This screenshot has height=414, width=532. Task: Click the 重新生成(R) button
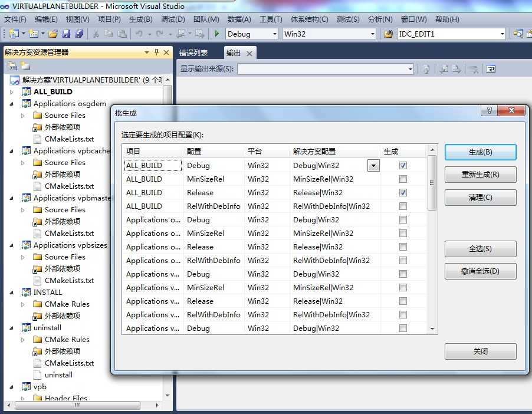tap(481, 175)
